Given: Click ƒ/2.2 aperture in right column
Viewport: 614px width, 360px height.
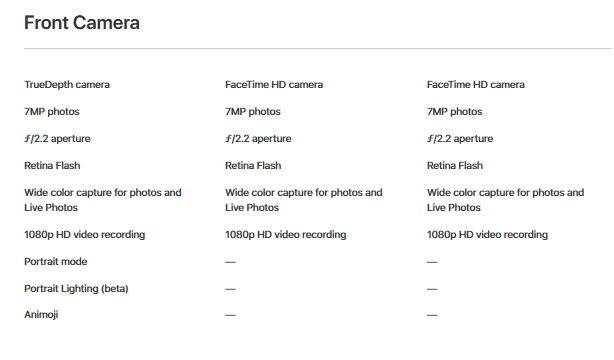Looking at the screenshot, I should coord(460,139).
